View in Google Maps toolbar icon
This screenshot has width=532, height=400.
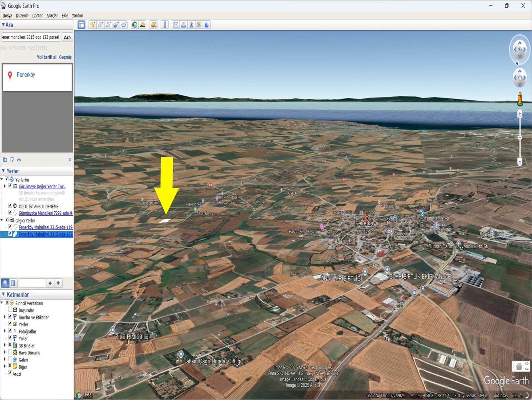199,25
